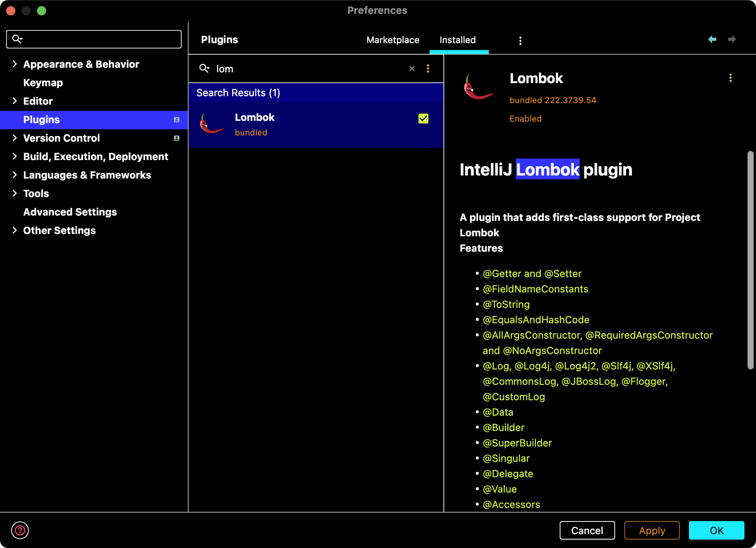The height and width of the screenshot is (548, 756).
Task: Click the project-level icon beside Version Control
Action: pyautogui.click(x=177, y=138)
